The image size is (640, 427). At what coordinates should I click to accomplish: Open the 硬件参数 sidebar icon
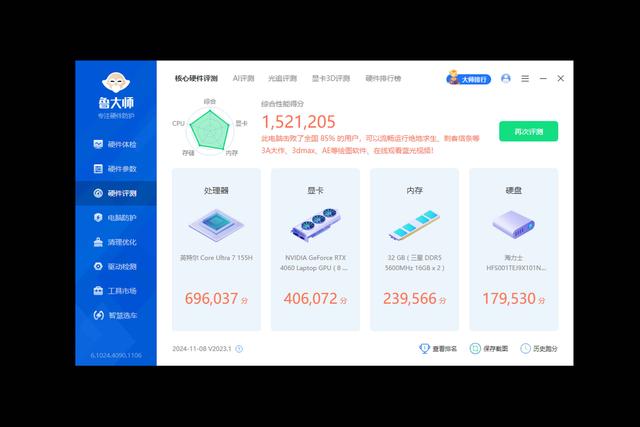(98, 169)
